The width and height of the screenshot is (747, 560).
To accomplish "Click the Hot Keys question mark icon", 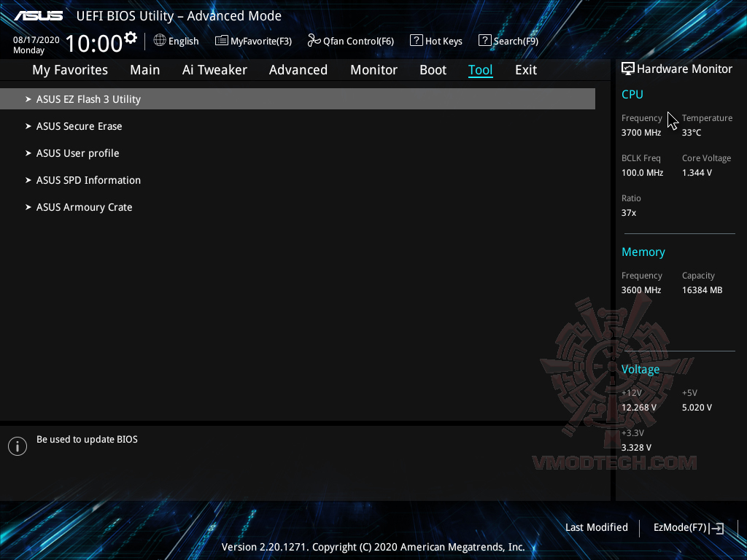I will tap(417, 41).
